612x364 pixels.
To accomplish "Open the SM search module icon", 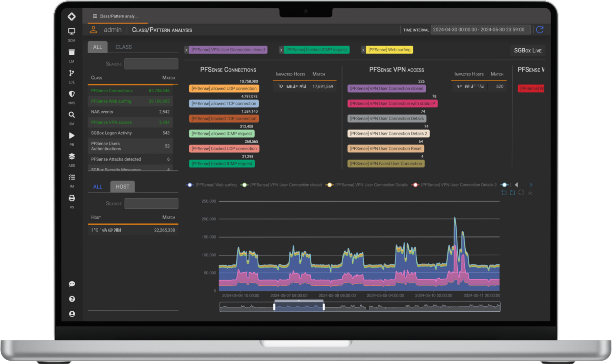I will 72,115.
